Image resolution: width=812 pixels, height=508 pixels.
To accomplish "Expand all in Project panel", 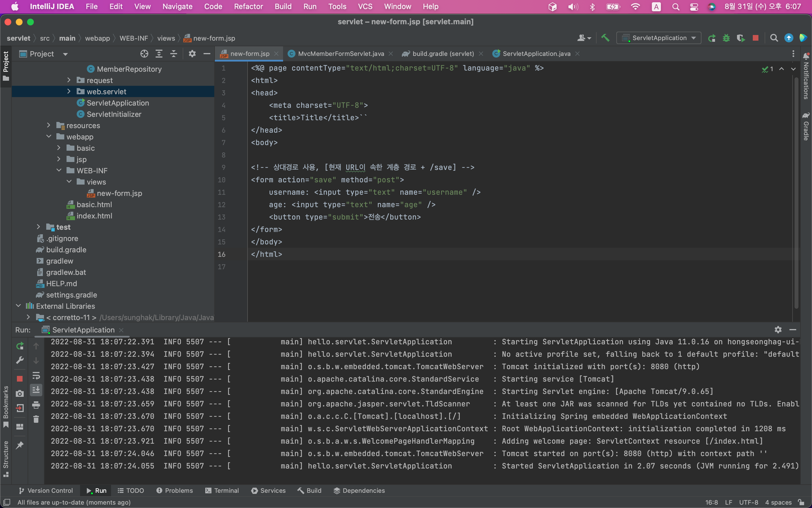I will [159, 54].
